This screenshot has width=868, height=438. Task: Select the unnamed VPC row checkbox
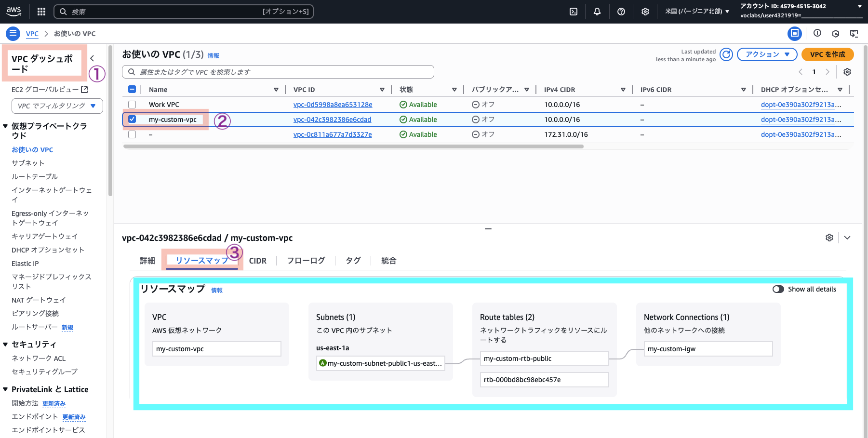(132, 134)
